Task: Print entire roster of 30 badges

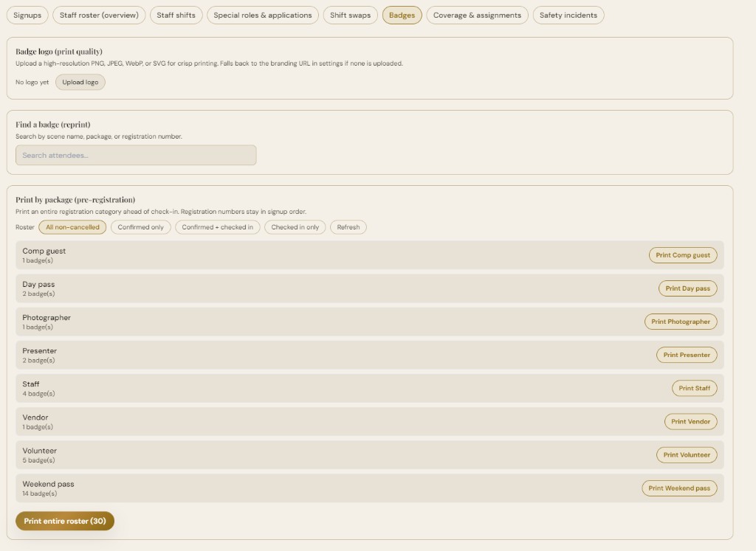Action: 65,521
